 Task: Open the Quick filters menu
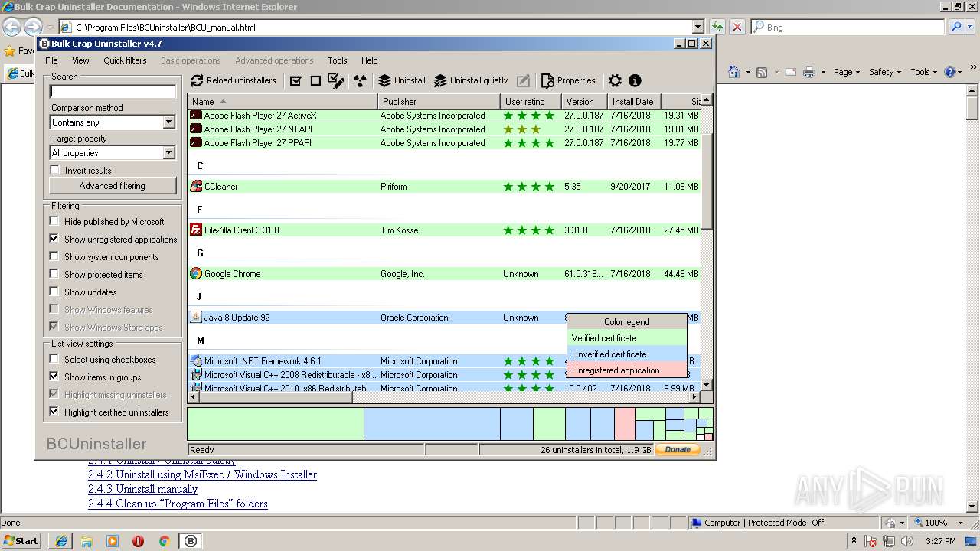125,60
